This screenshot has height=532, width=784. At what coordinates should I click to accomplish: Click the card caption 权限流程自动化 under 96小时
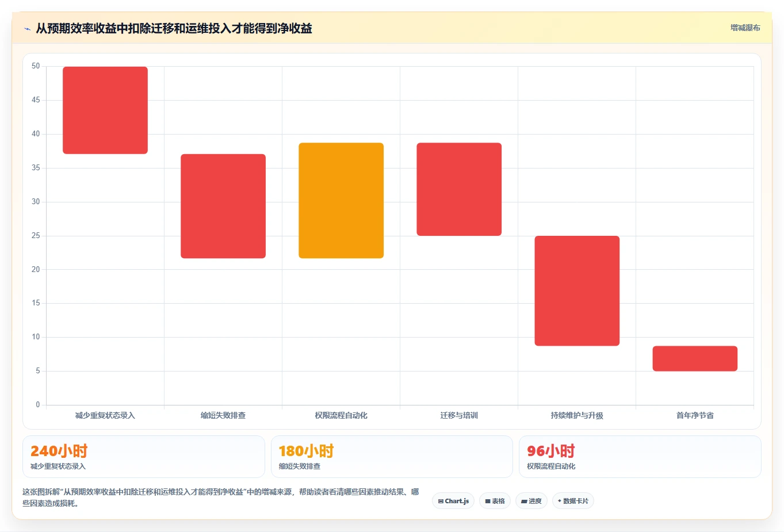[x=551, y=466]
